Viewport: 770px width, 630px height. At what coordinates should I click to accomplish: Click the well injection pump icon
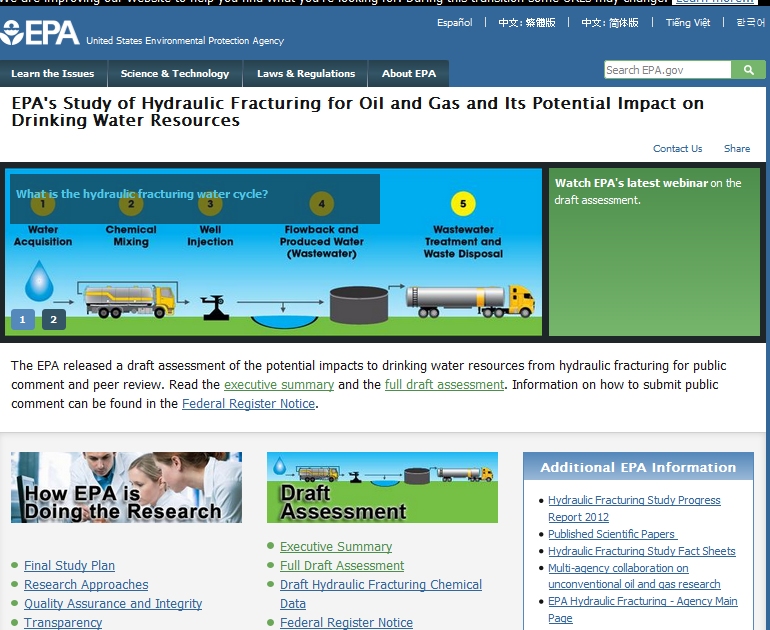tap(215, 307)
